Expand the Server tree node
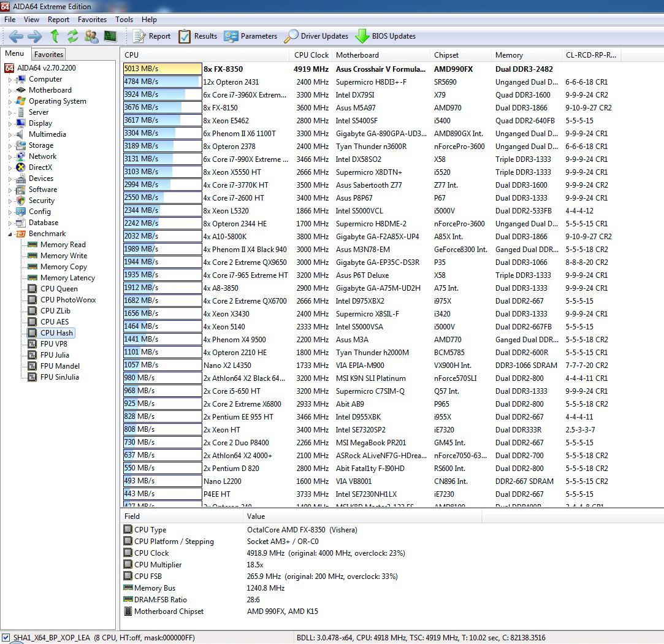 click(10, 112)
